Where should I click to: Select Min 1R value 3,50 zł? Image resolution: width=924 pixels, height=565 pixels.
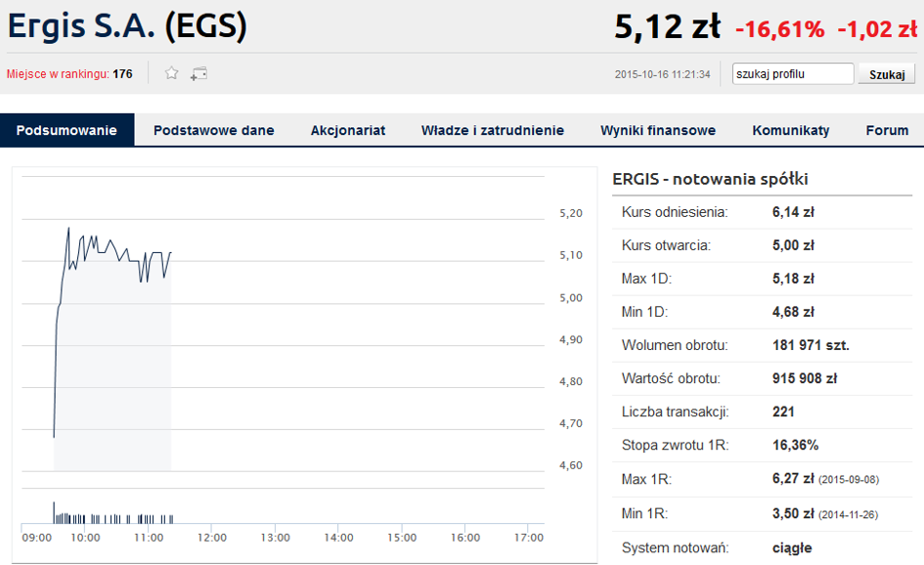[x=793, y=513]
